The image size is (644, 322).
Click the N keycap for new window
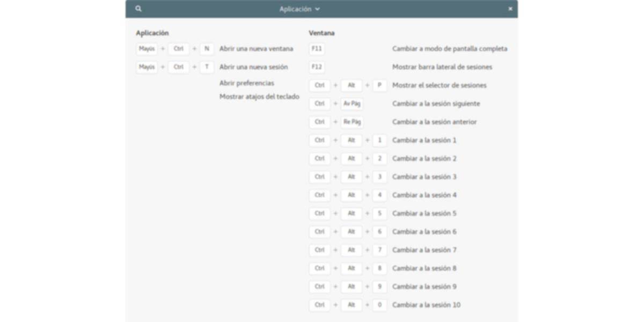[207, 49]
